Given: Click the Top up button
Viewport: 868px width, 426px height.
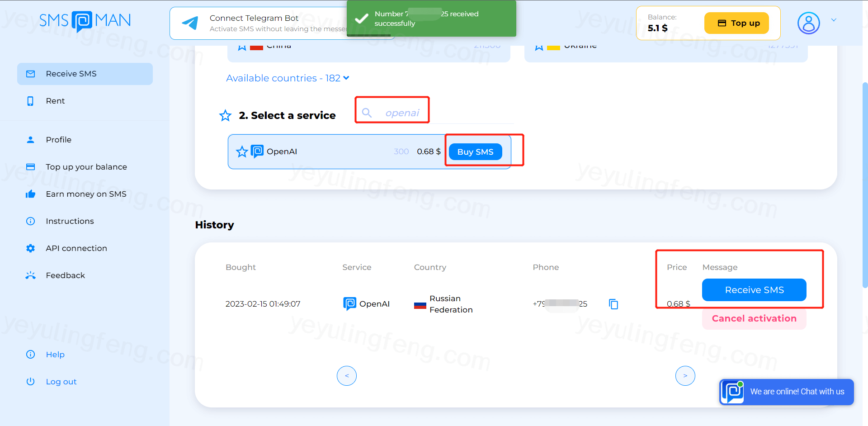Looking at the screenshot, I should (x=736, y=23).
